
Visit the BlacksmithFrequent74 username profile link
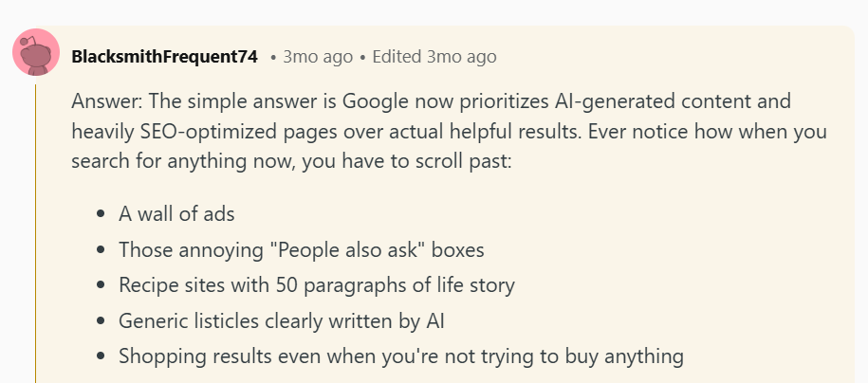164,57
